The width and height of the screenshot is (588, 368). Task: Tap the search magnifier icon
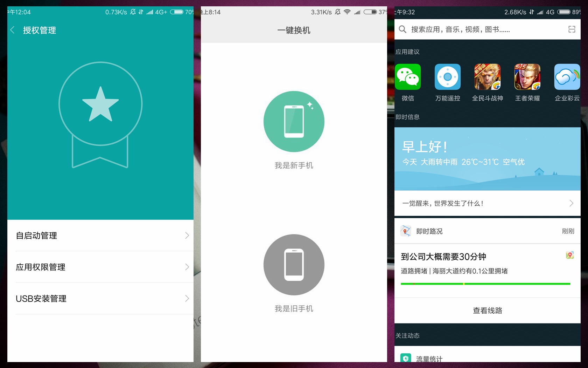click(402, 29)
